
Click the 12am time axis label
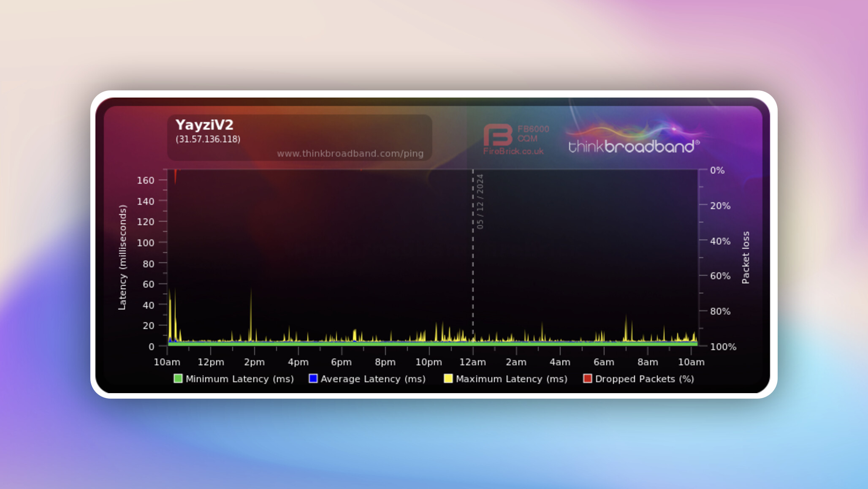click(472, 362)
